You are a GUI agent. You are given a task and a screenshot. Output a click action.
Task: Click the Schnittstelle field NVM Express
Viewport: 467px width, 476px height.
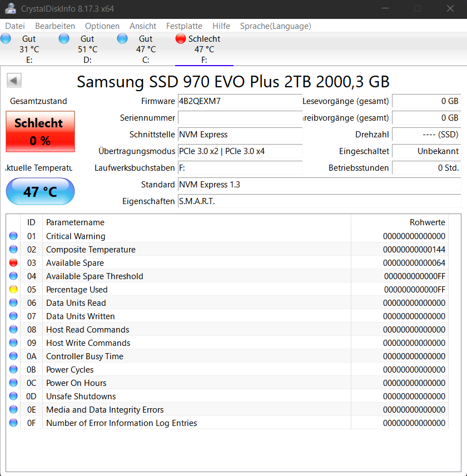tap(240, 135)
